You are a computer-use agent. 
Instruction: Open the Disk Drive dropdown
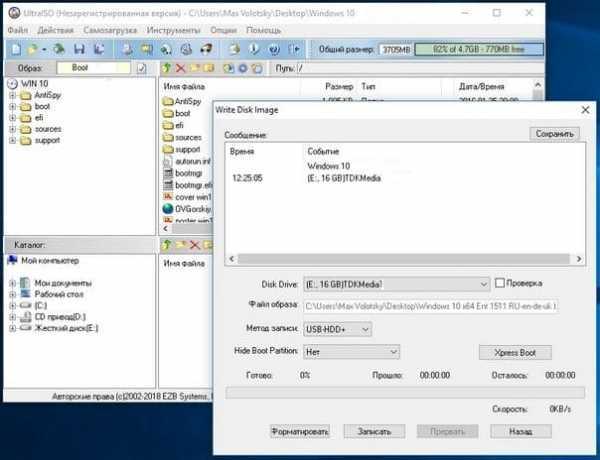tap(483, 284)
